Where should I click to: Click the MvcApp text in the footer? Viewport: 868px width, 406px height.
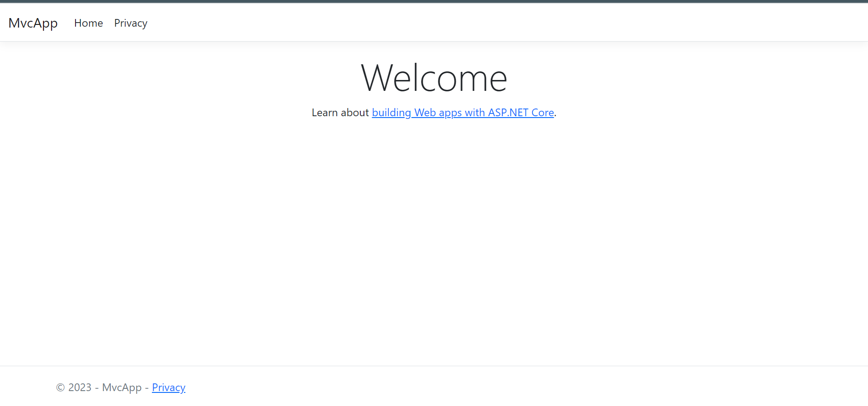coord(122,387)
